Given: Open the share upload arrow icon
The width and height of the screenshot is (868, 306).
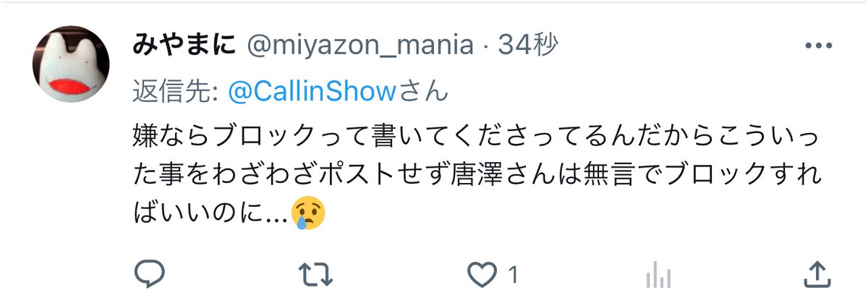Looking at the screenshot, I should point(817,274).
